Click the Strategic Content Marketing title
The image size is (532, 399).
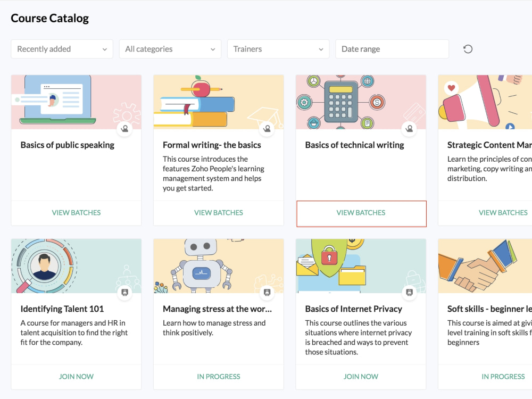tap(489, 145)
